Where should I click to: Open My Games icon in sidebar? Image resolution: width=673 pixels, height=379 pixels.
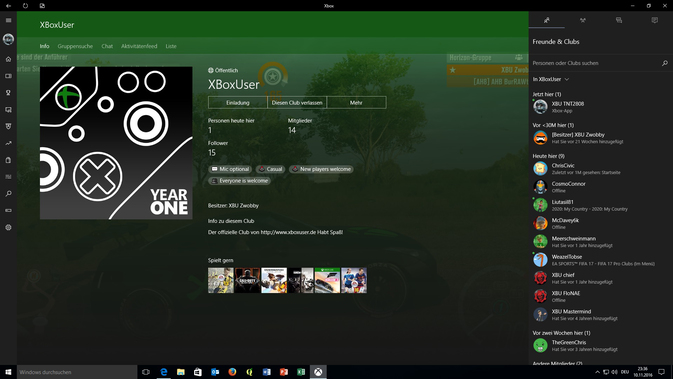[8, 76]
